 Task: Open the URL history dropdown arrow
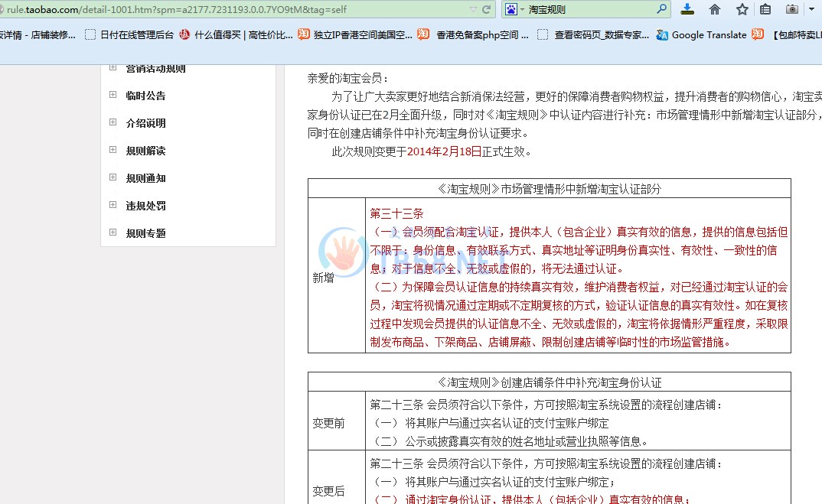[473, 9]
